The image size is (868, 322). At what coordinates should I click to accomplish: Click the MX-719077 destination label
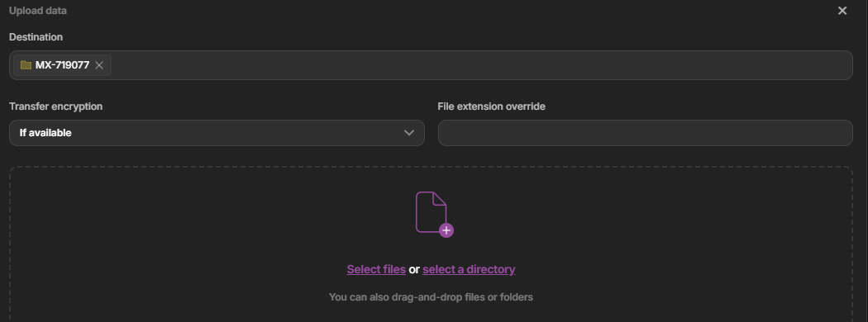(x=62, y=65)
